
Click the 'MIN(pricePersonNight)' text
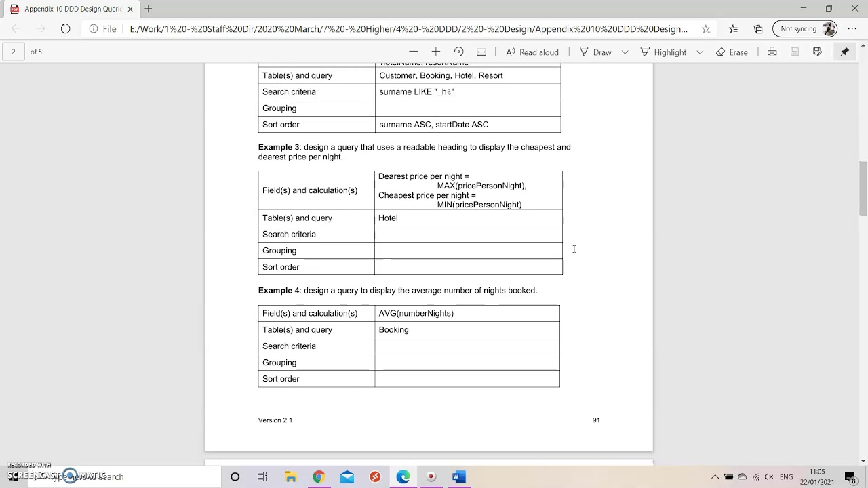tap(479, 205)
